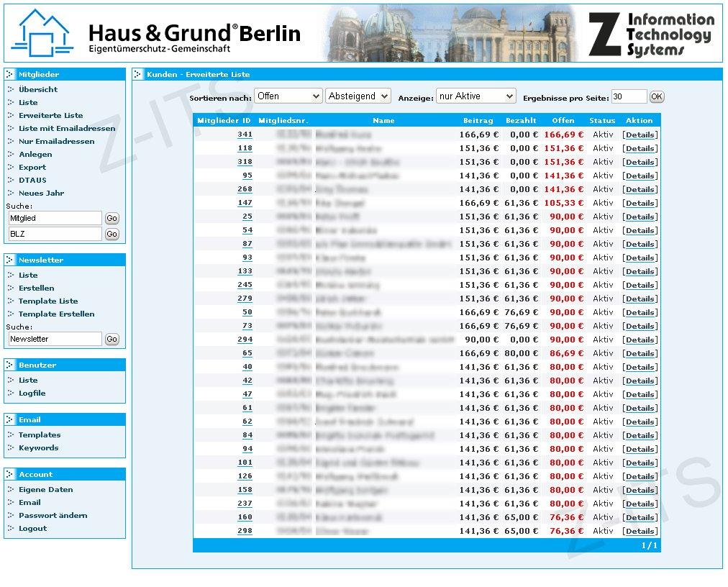
Task: Open Nur Emailadressen
Action: [57, 142]
